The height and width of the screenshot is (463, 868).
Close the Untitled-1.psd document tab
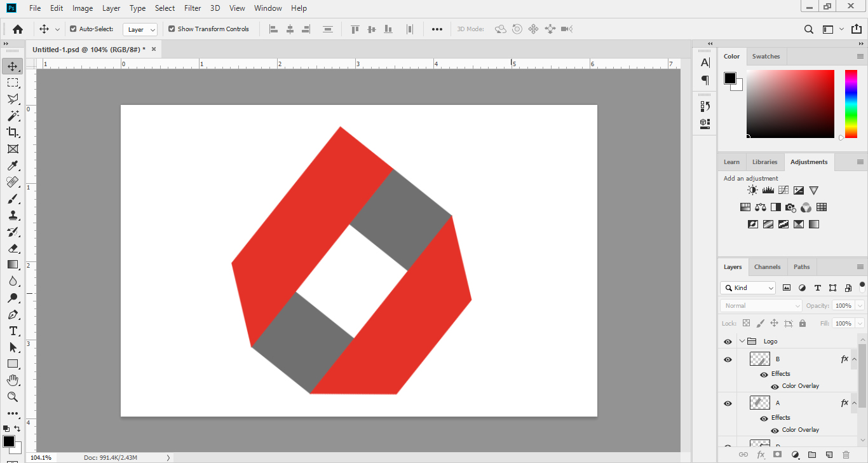coord(153,49)
